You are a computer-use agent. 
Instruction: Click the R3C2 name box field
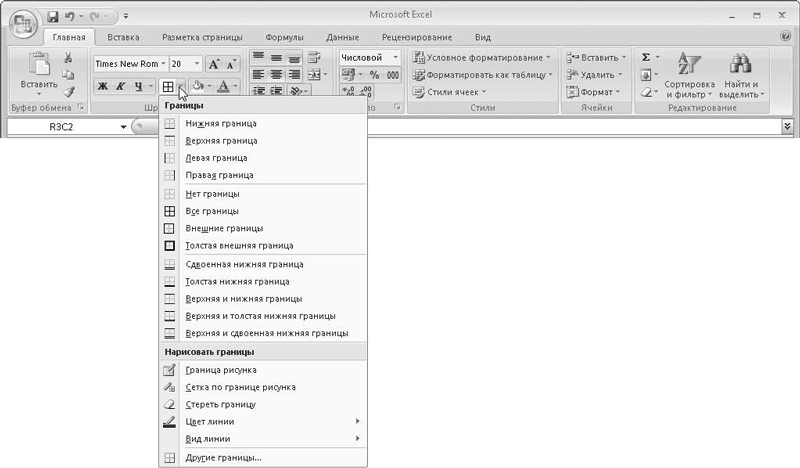point(65,127)
